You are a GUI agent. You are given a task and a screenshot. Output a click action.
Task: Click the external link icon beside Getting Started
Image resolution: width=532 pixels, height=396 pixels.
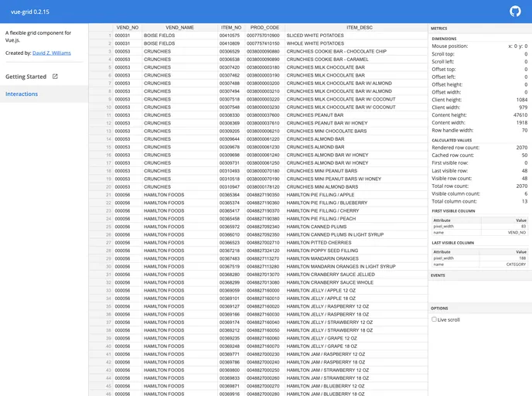(x=55, y=77)
